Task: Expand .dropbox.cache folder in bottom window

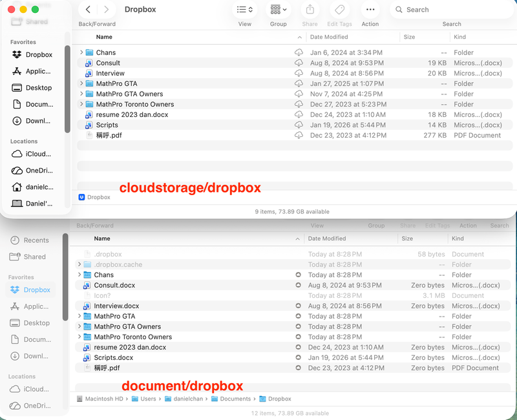Action: (79, 264)
